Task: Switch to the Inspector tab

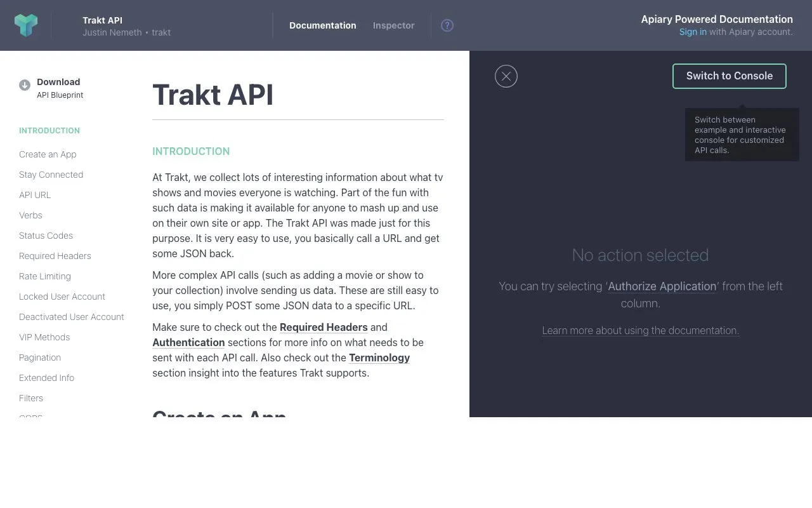Action: pyautogui.click(x=394, y=25)
